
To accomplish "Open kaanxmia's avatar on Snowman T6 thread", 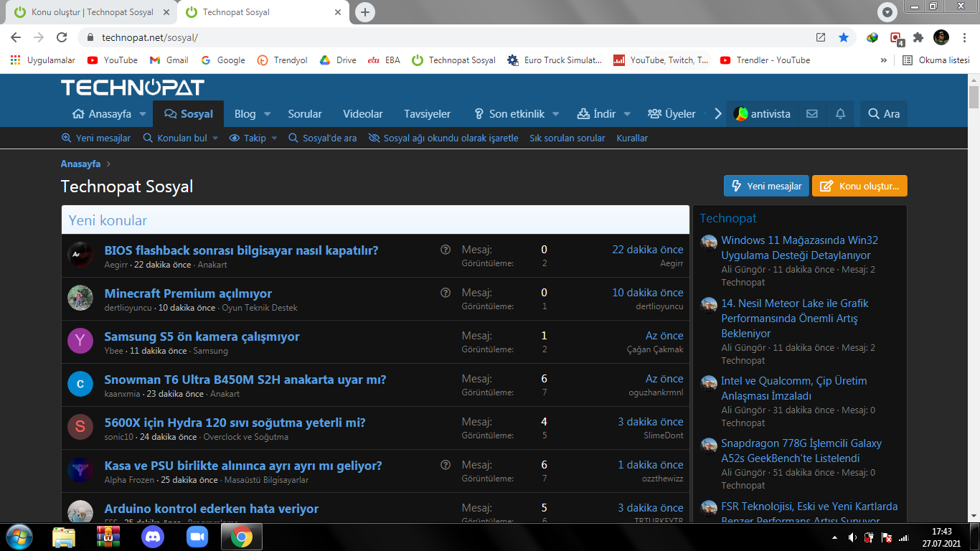I will (x=80, y=385).
